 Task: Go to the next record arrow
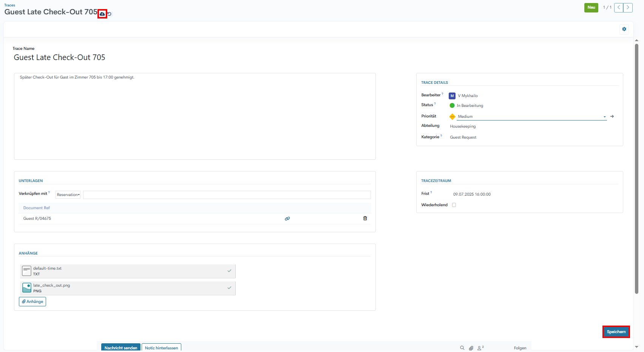coord(628,8)
